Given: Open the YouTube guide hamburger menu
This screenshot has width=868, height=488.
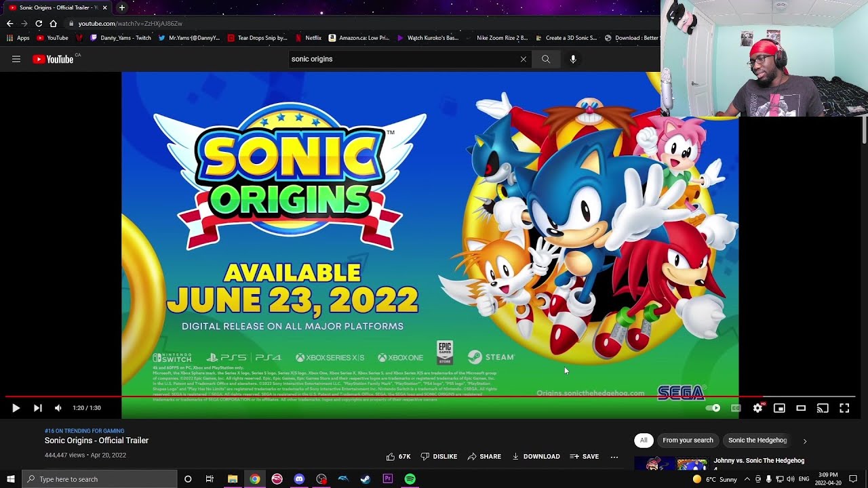Looking at the screenshot, I should tap(16, 59).
